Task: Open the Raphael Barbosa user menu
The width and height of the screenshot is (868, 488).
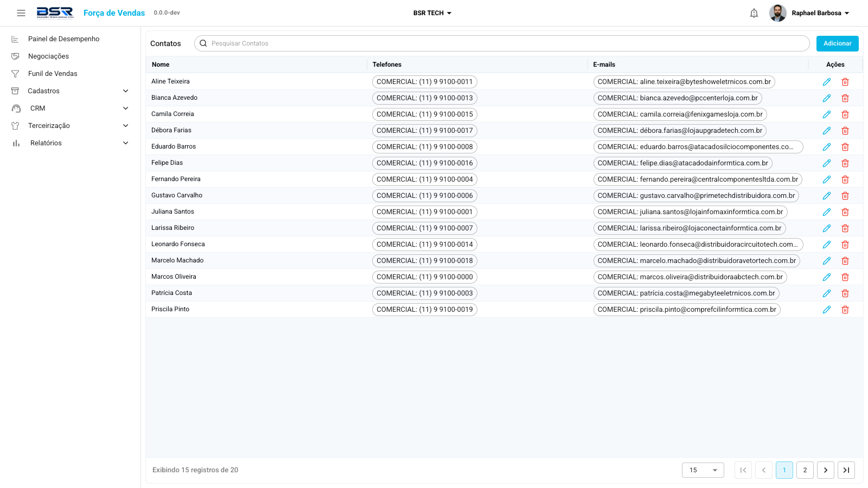Action: [809, 13]
